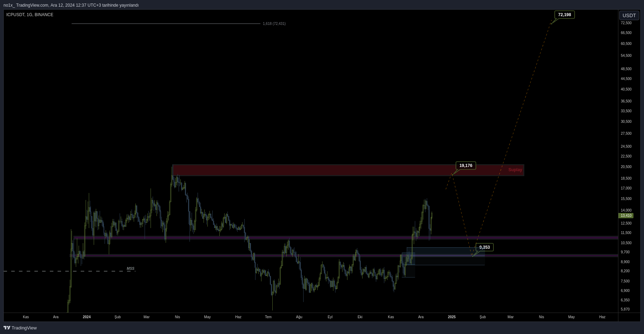Click the Nis label left of May 2024

coord(177,317)
